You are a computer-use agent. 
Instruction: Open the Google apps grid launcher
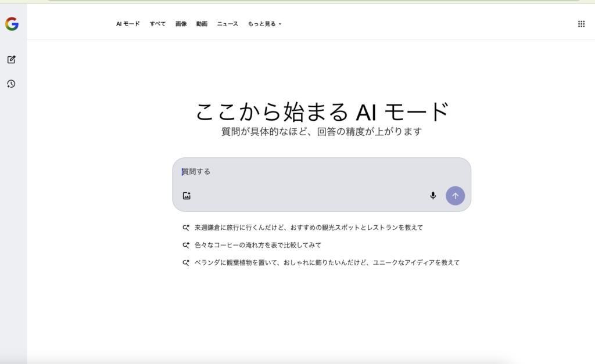point(580,23)
